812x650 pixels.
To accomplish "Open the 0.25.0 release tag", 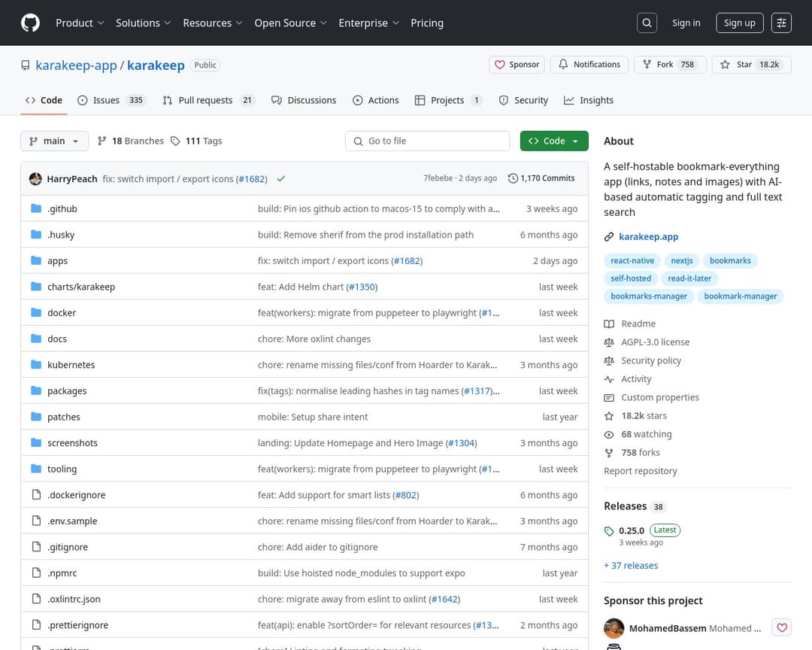I will point(632,530).
